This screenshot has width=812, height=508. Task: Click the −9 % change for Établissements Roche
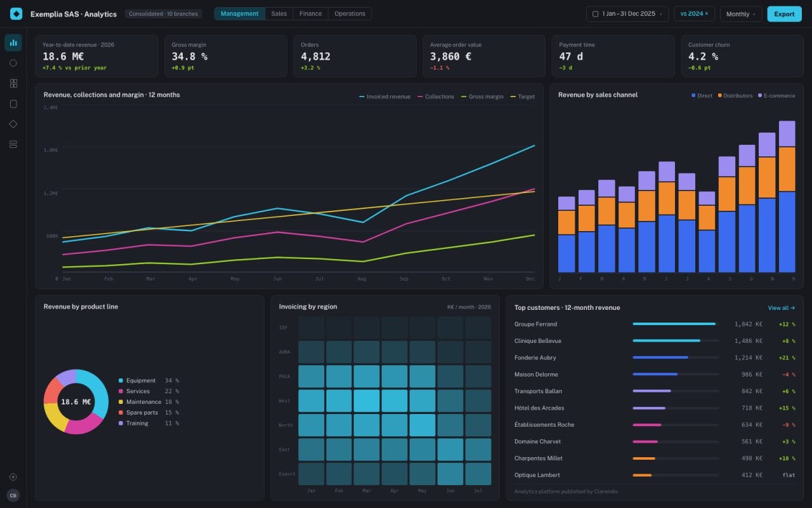[789, 424]
